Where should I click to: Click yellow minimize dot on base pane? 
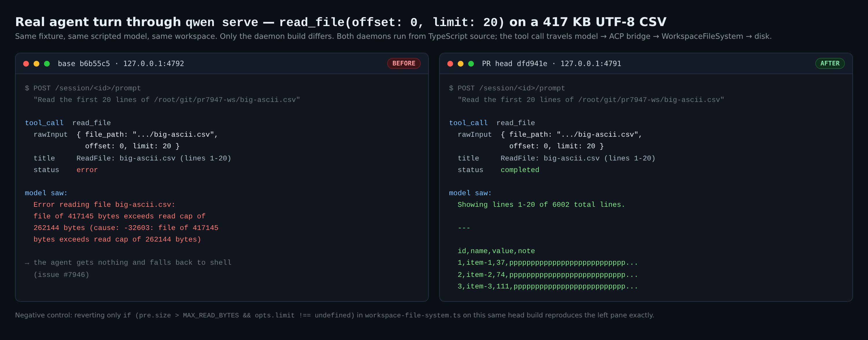(x=36, y=63)
